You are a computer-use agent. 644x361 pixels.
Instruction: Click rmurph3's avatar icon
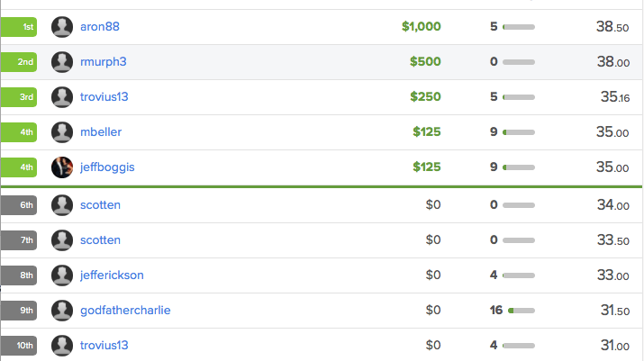click(62, 62)
